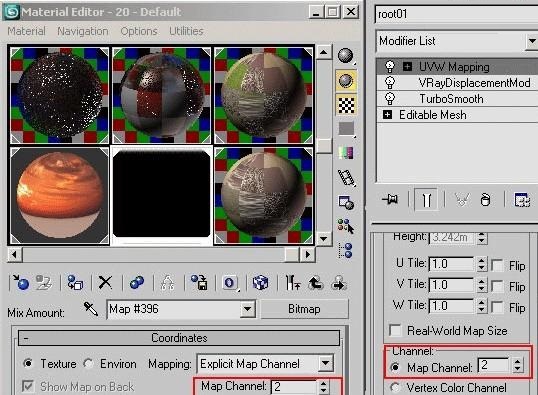Open Map #396 name dropdown

[x=248, y=309]
